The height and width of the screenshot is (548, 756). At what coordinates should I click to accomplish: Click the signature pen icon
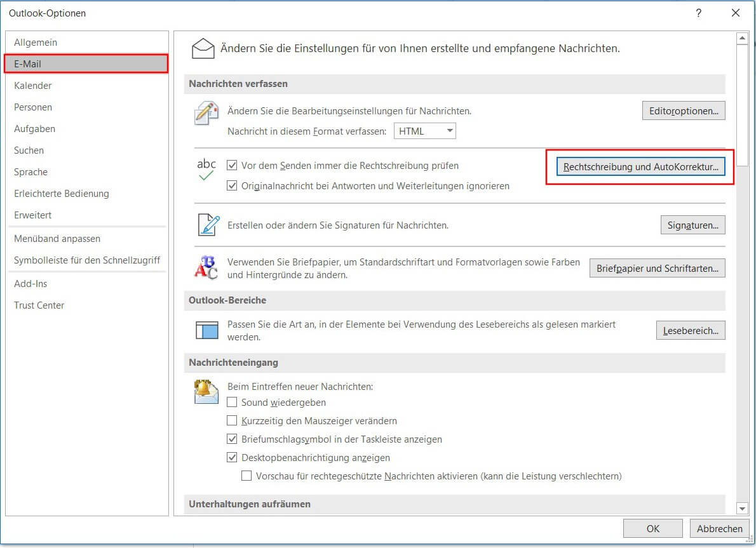click(x=209, y=225)
